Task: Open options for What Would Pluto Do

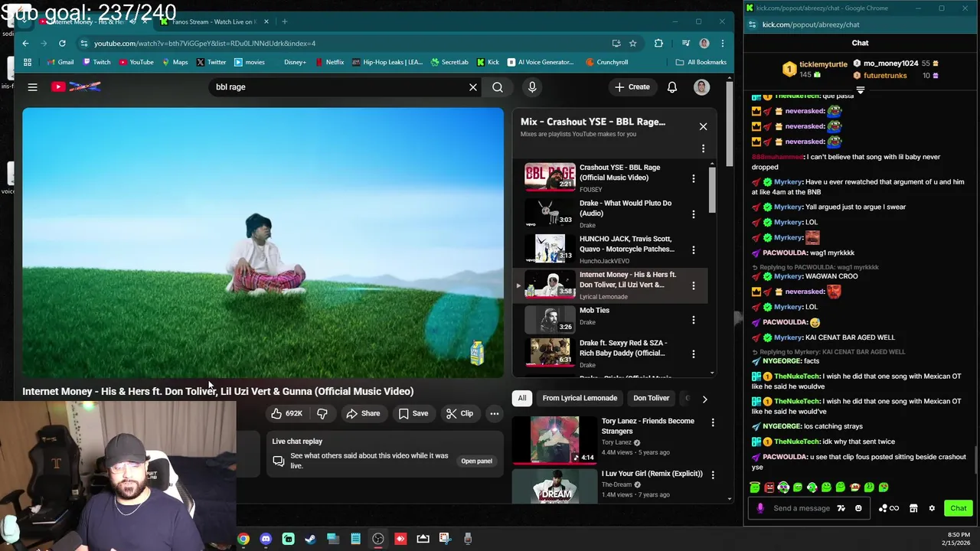Action: [694, 214]
